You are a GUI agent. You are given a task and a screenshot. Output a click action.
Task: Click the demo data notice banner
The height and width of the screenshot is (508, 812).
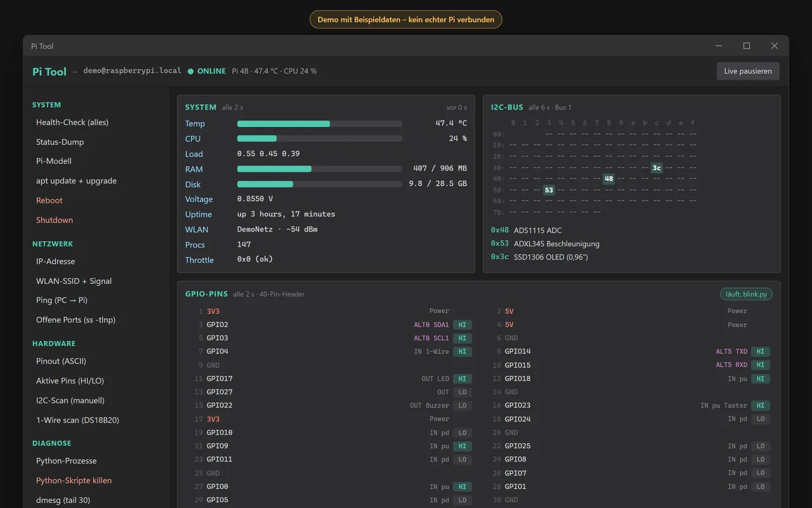point(406,20)
